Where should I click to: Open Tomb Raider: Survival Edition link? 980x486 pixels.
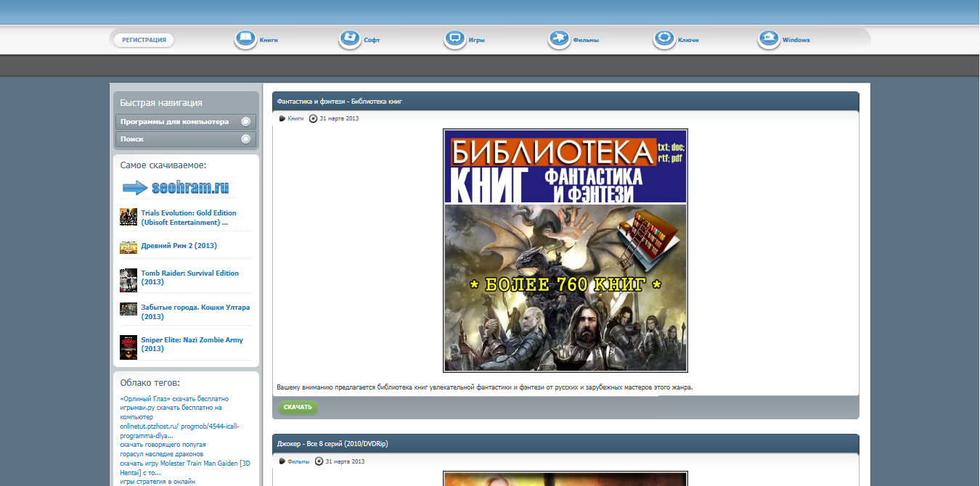click(190, 278)
